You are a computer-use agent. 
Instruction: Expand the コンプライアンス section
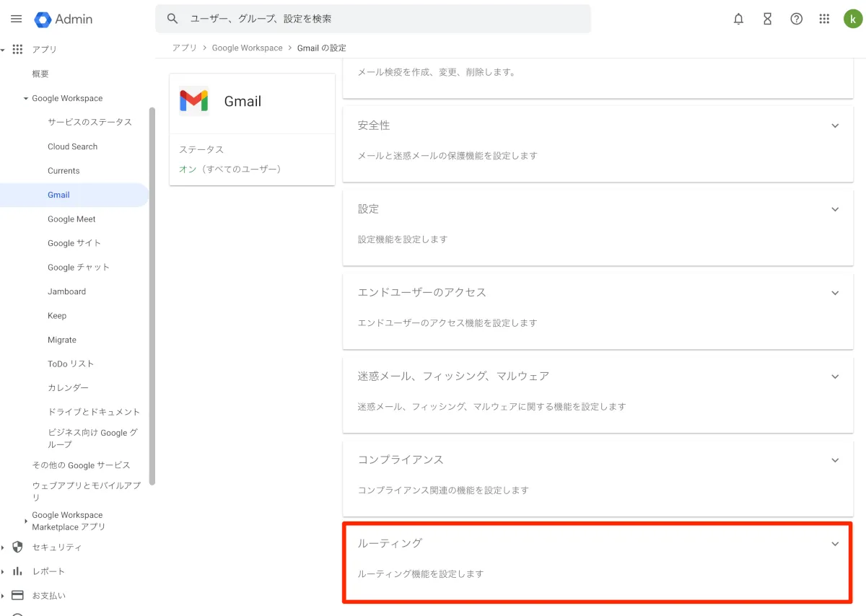pyautogui.click(x=835, y=460)
